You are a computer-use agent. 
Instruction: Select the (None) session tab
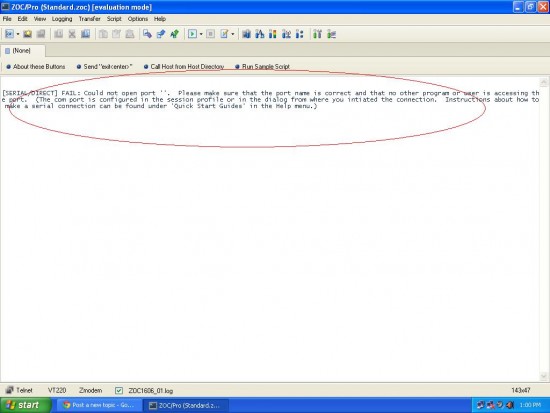[x=22, y=51]
